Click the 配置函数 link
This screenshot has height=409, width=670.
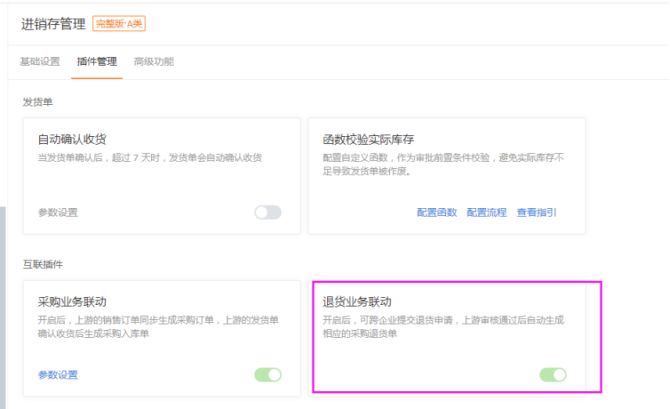(436, 212)
